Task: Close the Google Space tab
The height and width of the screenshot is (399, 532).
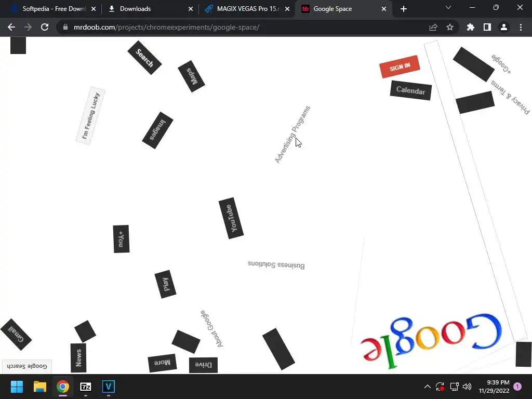Action: [x=384, y=9]
